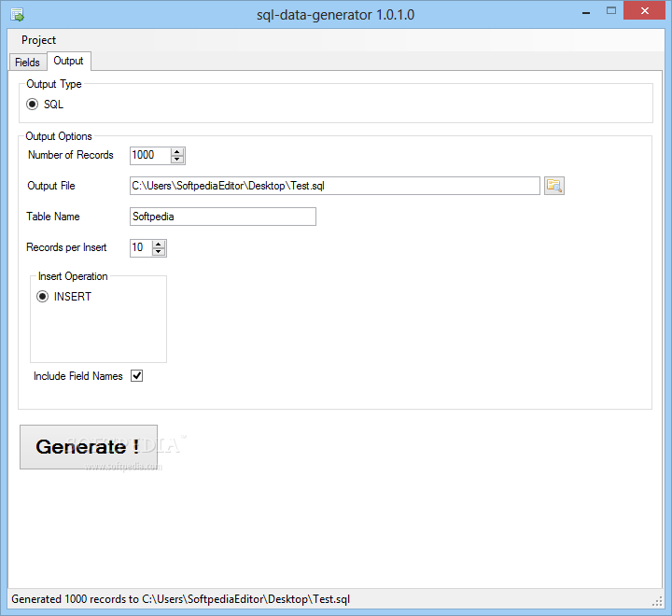Screen dimensions: 672x616
Task: Toggle the Include Field Names checkbox
Action: coord(136,376)
